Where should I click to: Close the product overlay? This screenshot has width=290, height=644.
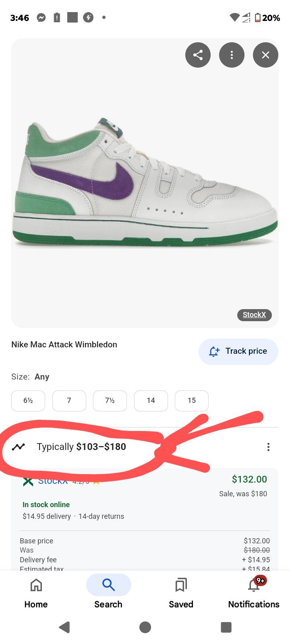[265, 55]
